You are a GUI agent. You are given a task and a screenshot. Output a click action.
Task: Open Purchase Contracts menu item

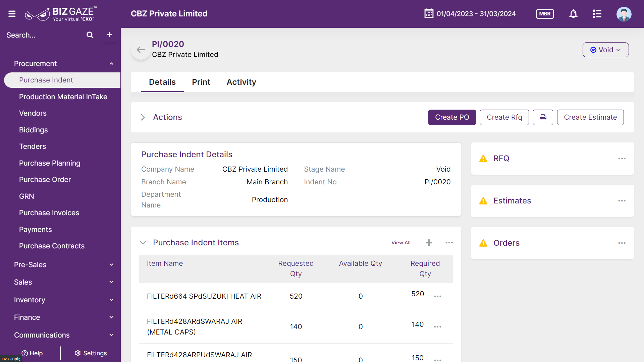[52, 246]
